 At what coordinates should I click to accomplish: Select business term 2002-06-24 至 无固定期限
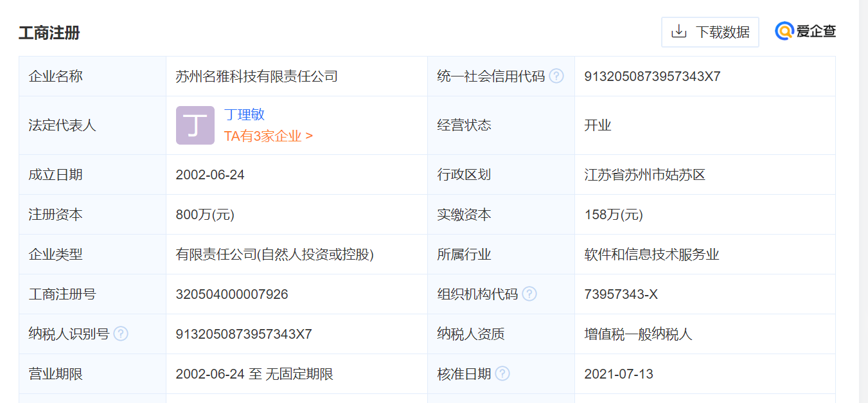[x=254, y=374]
